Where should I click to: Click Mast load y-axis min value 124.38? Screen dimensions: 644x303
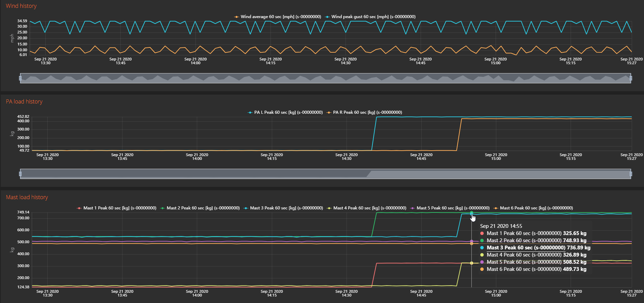pos(23,287)
